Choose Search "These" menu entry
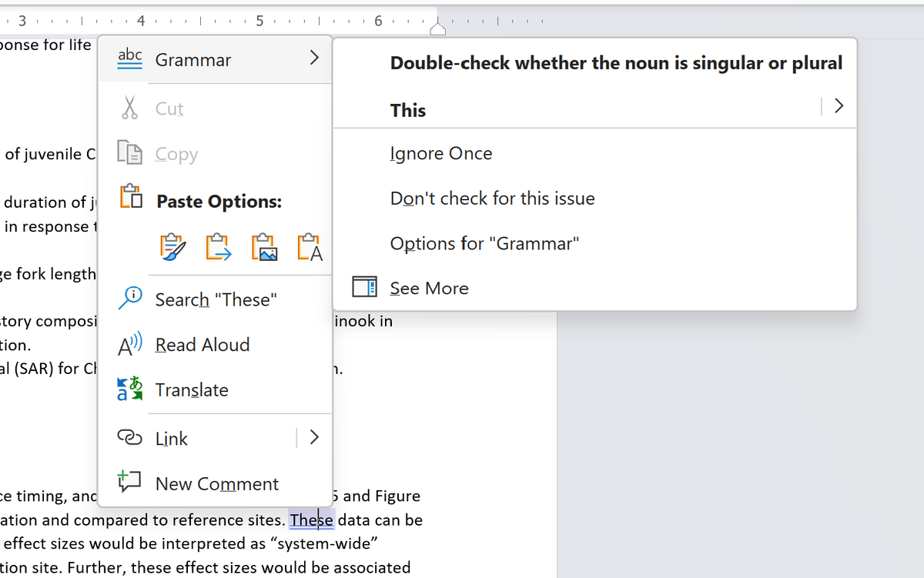924x578 pixels. [216, 299]
